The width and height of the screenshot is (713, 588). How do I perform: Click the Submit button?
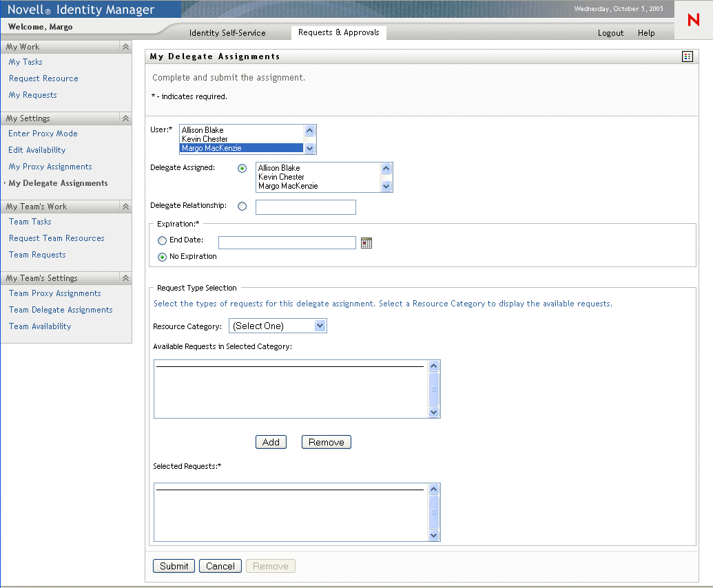(174, 566)
